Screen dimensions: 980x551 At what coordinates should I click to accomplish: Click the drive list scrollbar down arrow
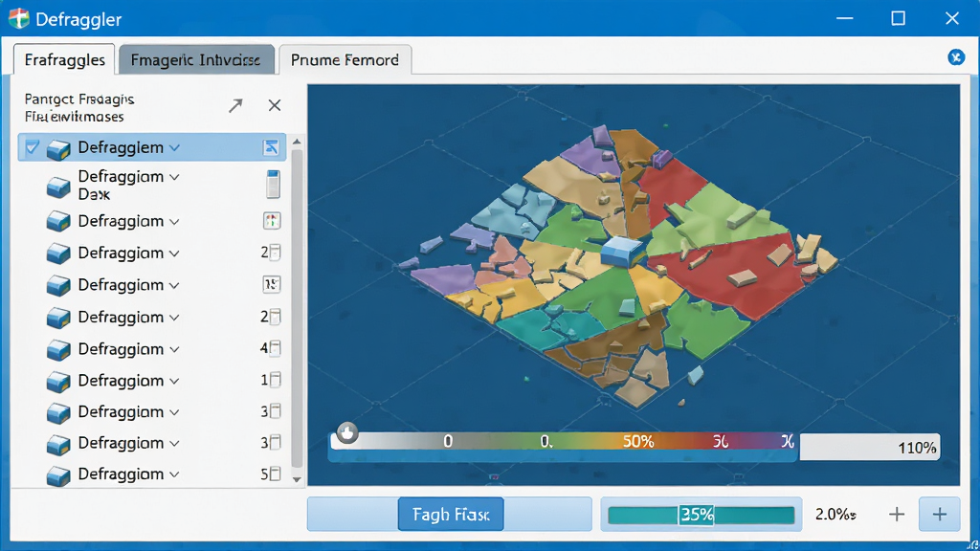(x=297, y=479)
